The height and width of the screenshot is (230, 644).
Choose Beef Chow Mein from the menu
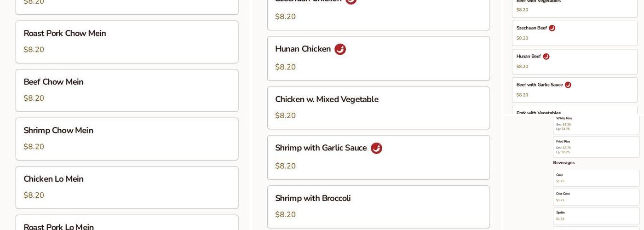[53, 82]
